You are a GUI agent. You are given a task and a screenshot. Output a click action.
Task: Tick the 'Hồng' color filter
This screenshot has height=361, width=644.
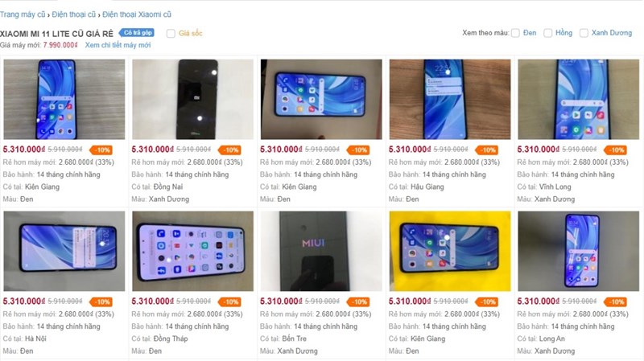pos(548,33)
